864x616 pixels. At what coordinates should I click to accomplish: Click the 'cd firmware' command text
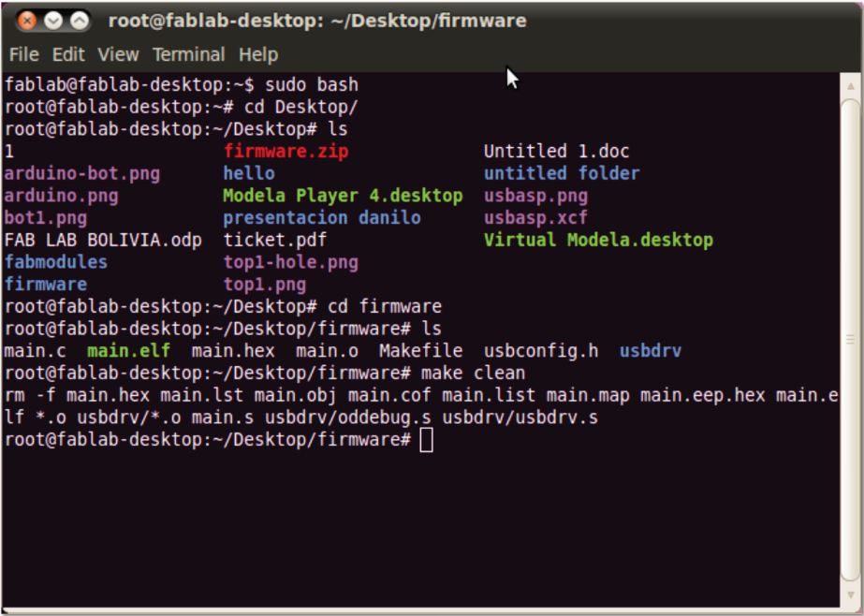385,307
